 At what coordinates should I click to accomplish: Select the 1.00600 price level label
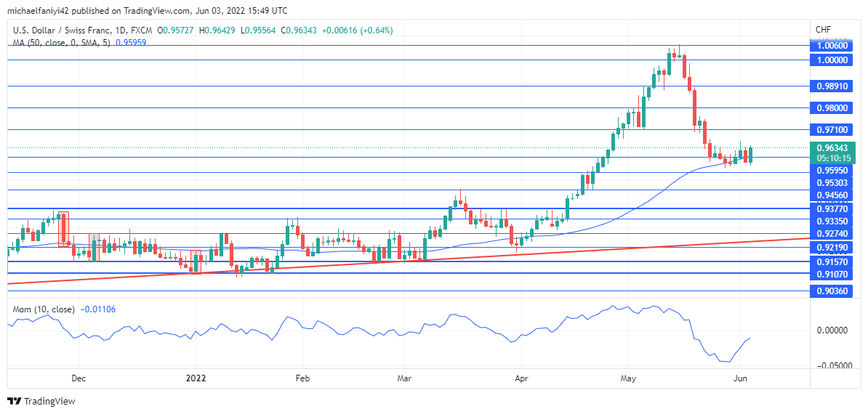point(833,45)
